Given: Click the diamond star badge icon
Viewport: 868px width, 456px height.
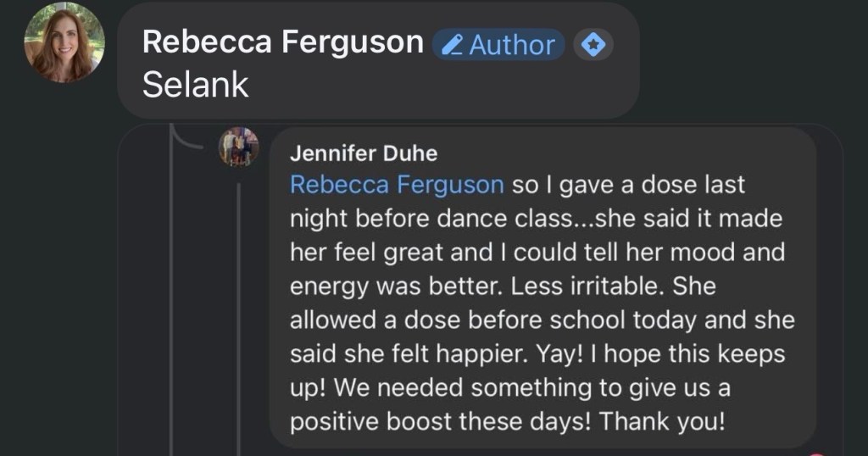Looking at the screenshot, I should click(x=594, y=44).
